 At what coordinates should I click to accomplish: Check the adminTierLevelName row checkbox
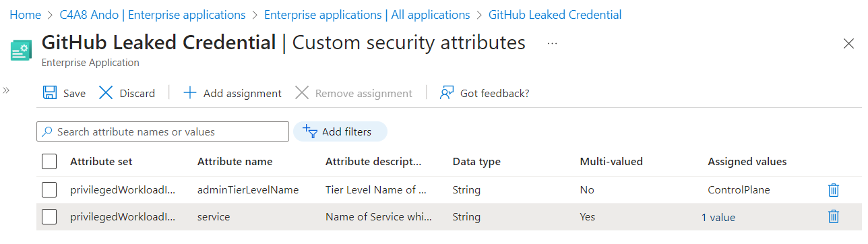[x=49, y=190]
